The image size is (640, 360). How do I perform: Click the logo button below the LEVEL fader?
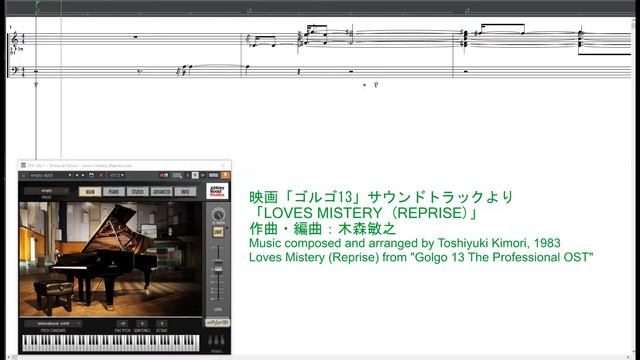click(x=218, y=322)
